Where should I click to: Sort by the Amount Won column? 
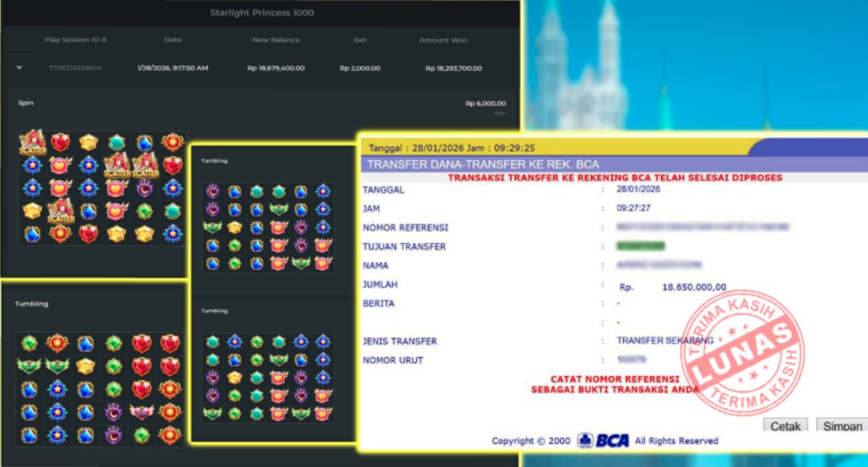click(443, 40)
